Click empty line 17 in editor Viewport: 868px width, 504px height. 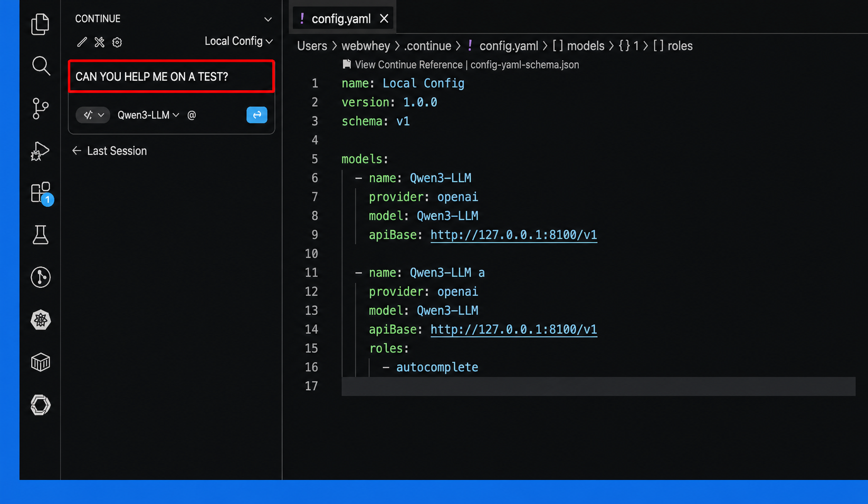598,386
